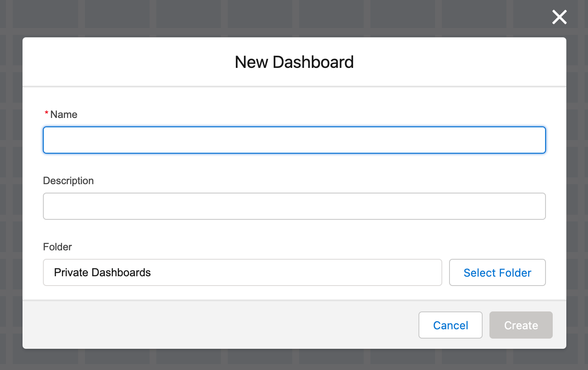
Task: Click the Folder field showing Private Dashboards
Action: click(x=242, y=272)
